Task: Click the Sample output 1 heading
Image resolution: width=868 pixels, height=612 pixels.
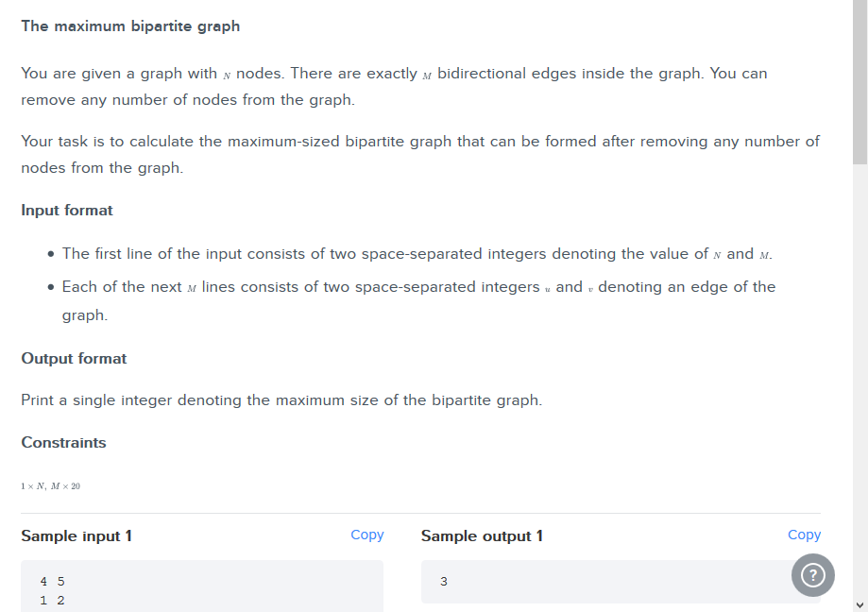Action: (x=482, y=536)
